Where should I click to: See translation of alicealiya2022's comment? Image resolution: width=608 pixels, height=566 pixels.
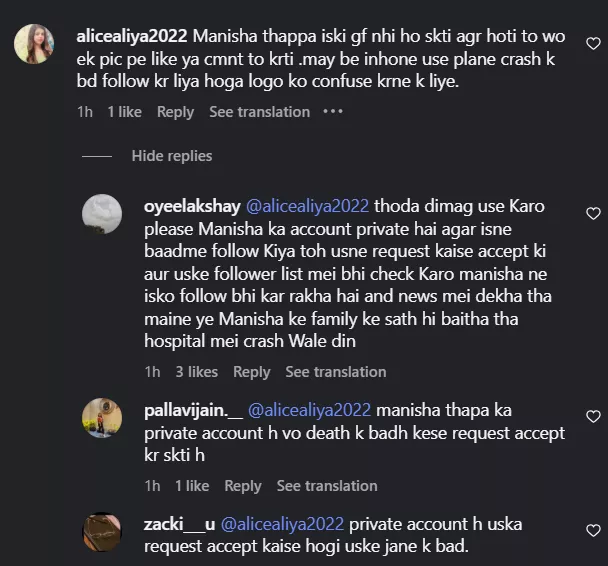[259, 112]
